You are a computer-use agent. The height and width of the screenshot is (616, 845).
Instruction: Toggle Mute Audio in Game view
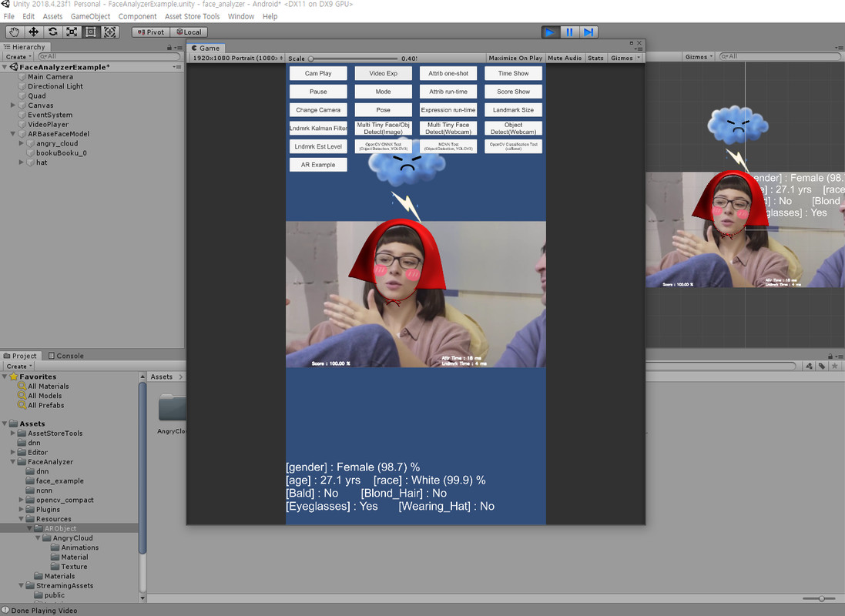point(565,59)
